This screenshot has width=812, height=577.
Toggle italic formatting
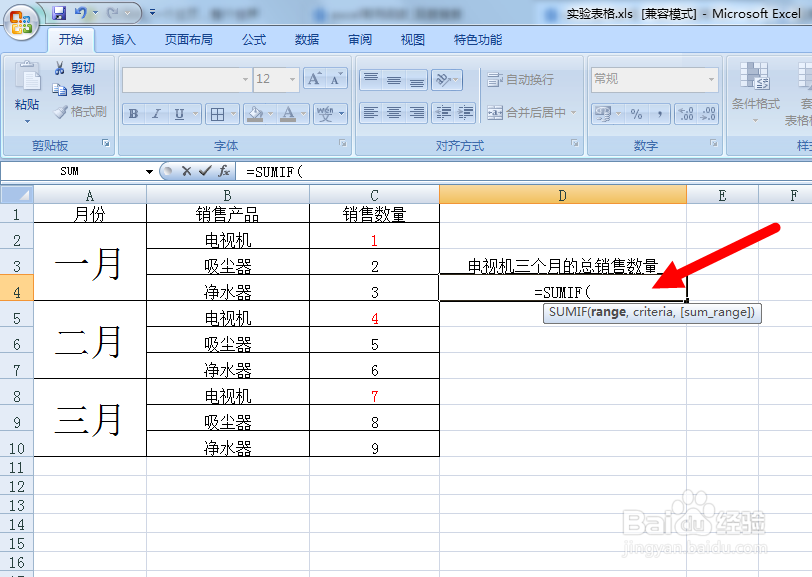click(x=156, y=113)
